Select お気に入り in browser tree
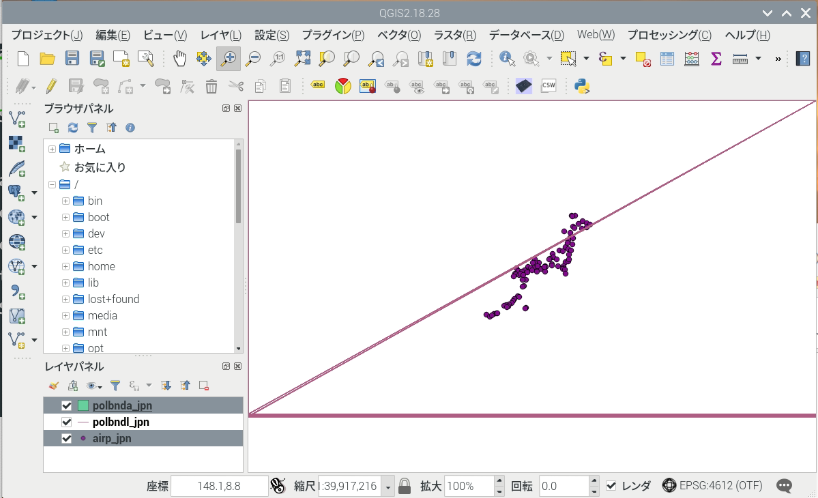This screenshot has height=498, width=818. (100, 167)
